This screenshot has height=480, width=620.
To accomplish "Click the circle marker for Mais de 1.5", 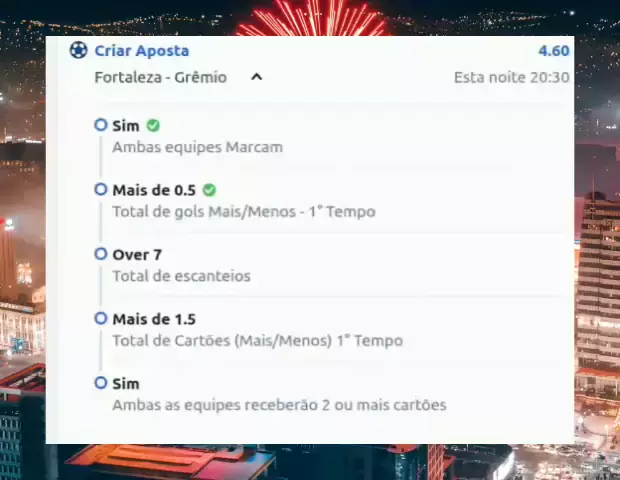I will click(x=101, y=318).
